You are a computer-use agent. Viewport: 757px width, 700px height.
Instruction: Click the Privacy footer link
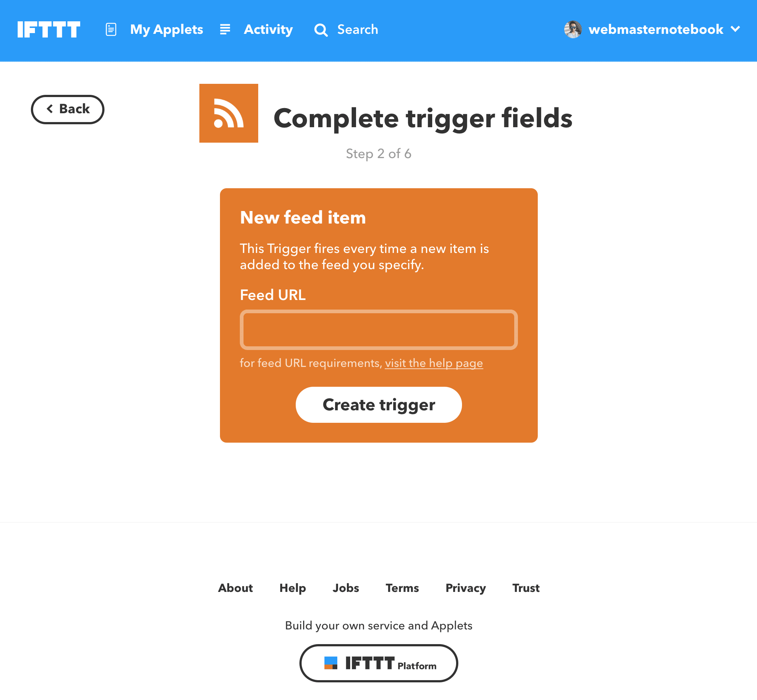[x=466, y=588]
